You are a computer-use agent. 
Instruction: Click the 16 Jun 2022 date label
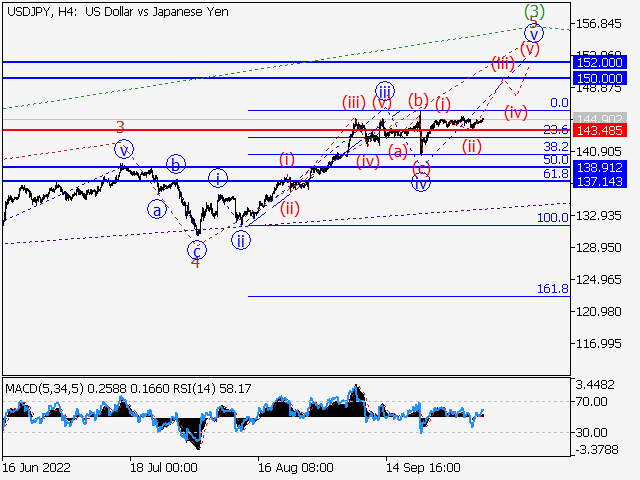point(37,468)
